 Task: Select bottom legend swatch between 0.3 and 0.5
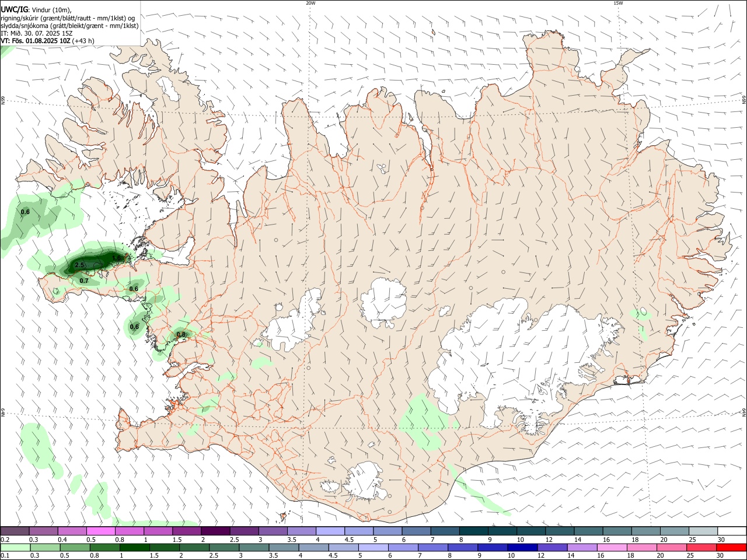point(46,547)
